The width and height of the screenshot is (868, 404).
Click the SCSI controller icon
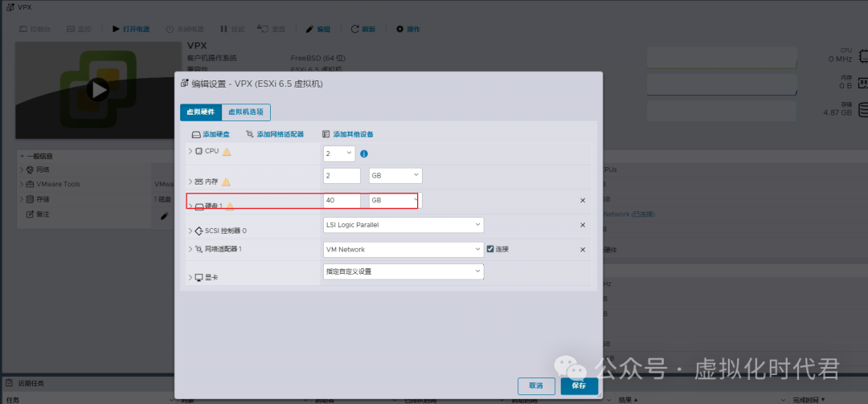[199, 231]
